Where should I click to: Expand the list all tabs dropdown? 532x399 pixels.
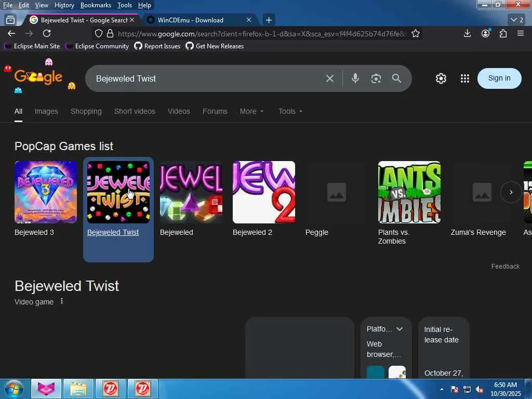(x=517, y=20)
